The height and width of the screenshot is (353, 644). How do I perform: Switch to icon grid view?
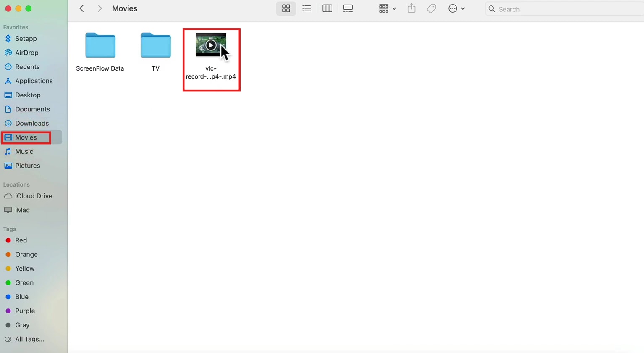(286, 8)
